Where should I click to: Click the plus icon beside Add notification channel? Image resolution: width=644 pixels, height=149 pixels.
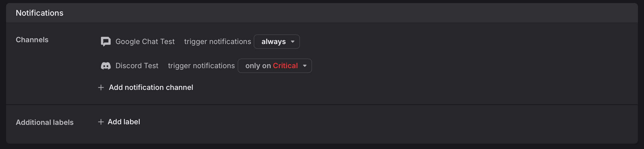[x=101, y=87]
